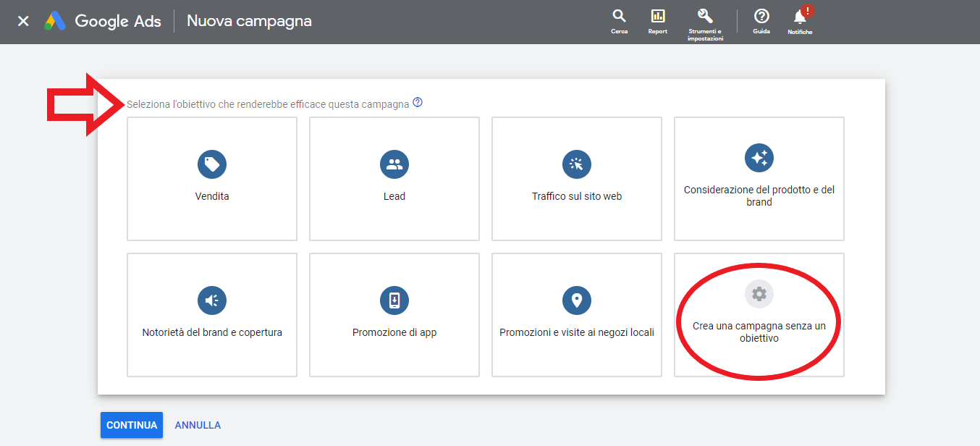Choose Crea una campagna senza un obiettivo
The image size is (980, 446).
(759, 314)
